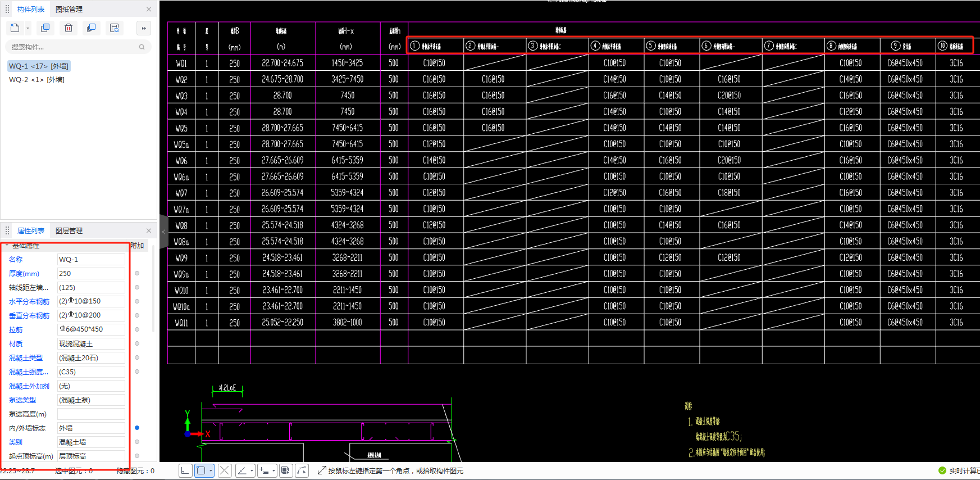Grab the component panel drag handle
980x480 pixels.
pos(7,9)
